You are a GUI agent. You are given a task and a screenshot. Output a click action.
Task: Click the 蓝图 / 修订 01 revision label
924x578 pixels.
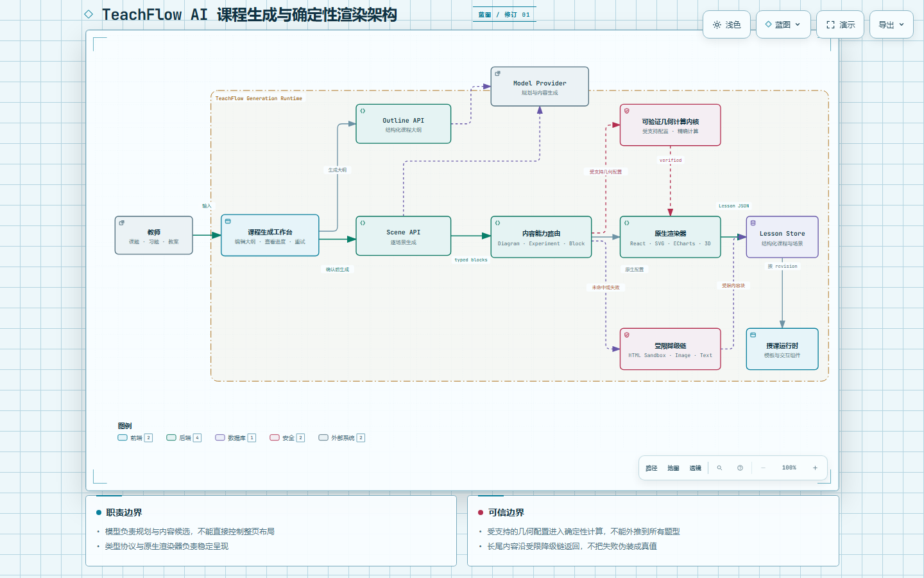point(504,15)
